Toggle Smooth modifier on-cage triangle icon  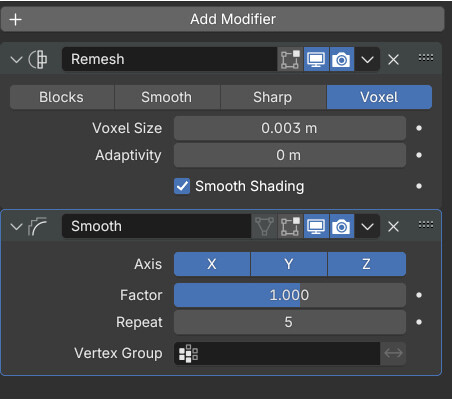[264, 226]
